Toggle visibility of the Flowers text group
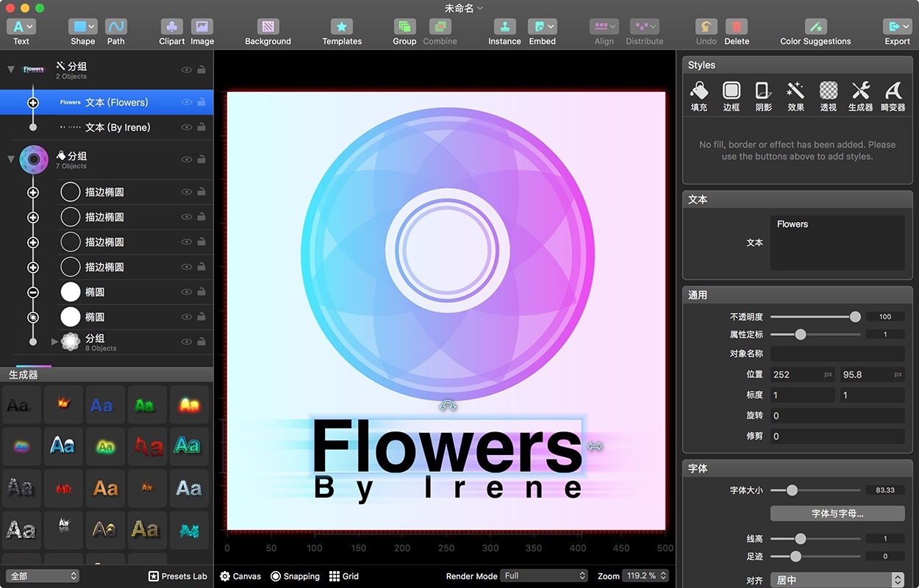Viewport: 919px width, 588px height. (x=187, y=70)
